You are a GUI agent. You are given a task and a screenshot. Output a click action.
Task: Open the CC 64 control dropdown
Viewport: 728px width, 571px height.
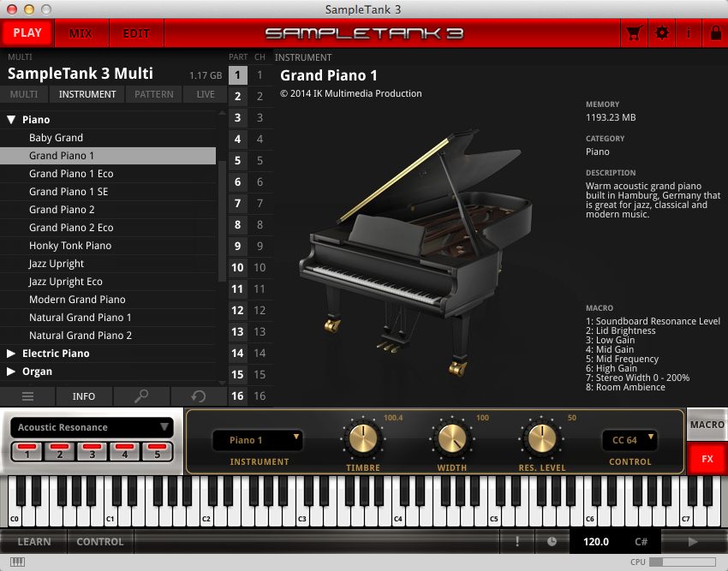coord(630,440)
